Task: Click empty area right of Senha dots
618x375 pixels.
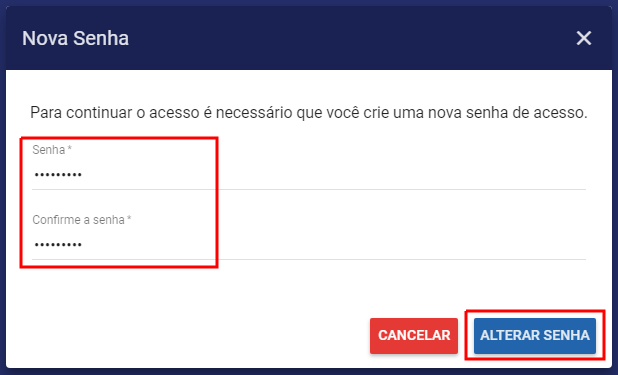Action: (335, 175)
